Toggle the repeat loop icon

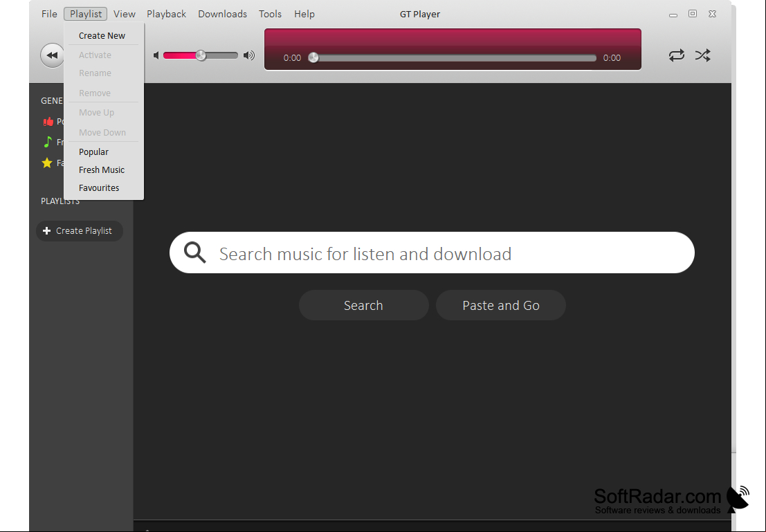tap(677, 55)
